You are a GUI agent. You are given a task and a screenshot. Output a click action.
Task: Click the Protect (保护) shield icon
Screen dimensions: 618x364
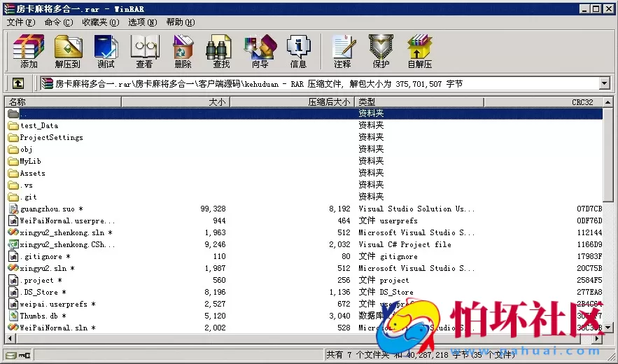point(381,51)
